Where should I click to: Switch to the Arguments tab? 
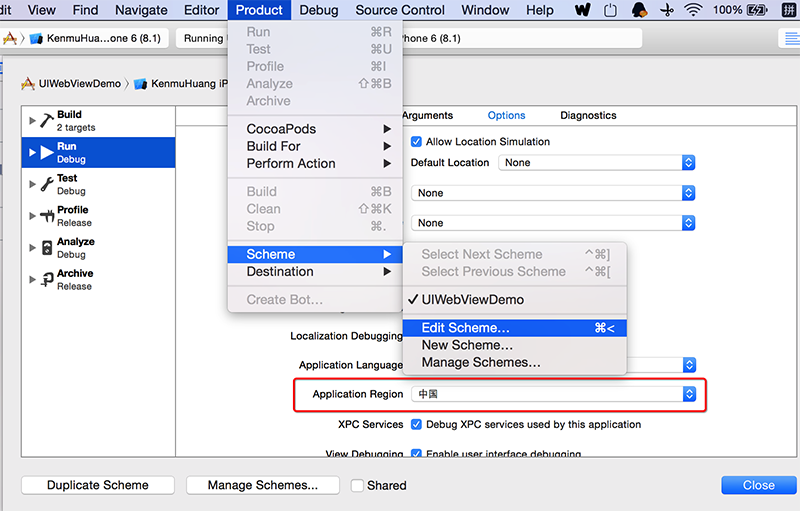(428, 116)
